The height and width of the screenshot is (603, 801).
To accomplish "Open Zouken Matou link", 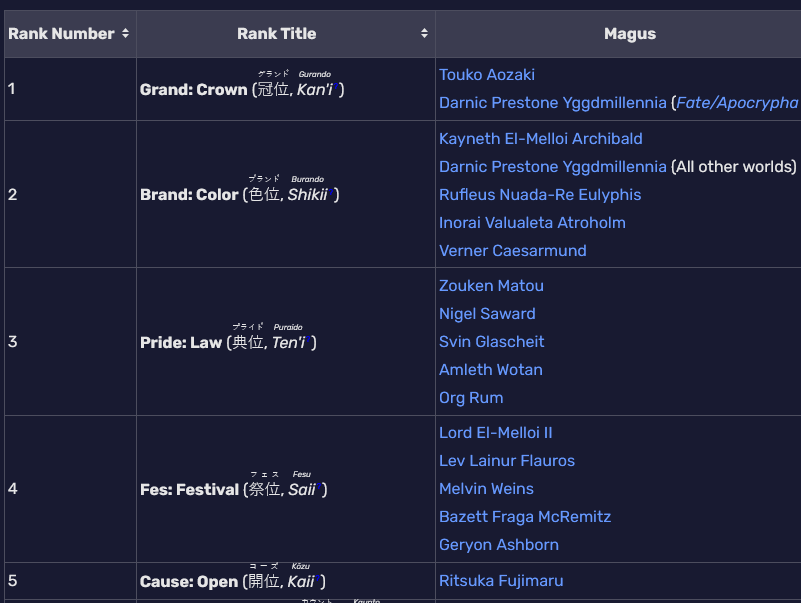I will point(491,286).
